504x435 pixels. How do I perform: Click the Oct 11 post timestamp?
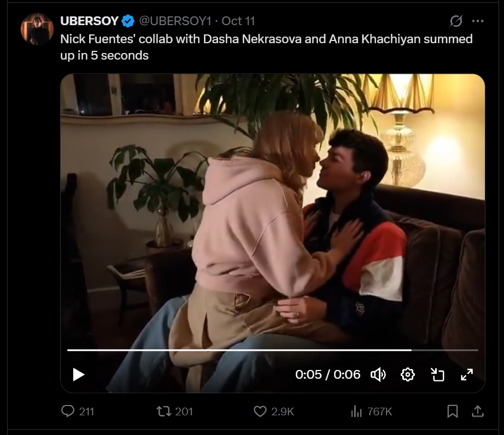[238, 21]
